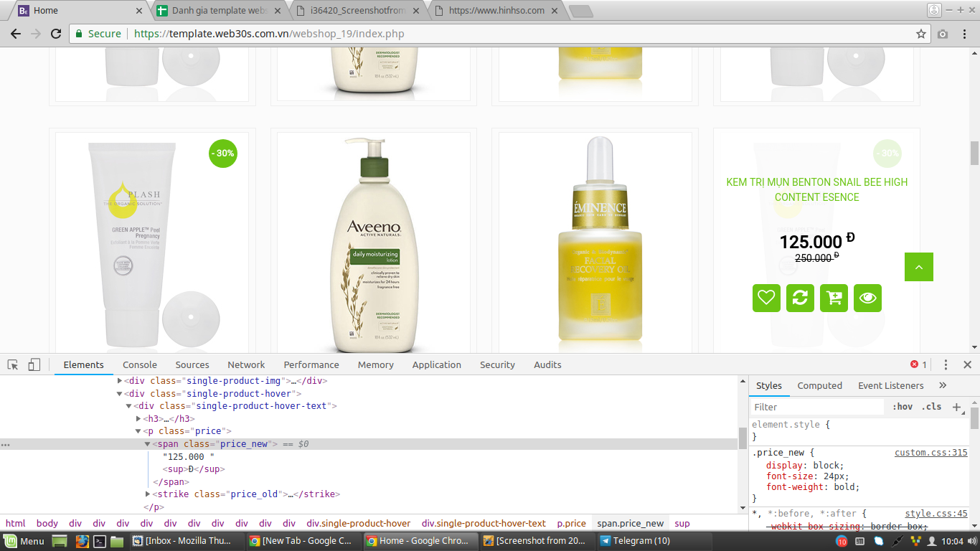Open the Memory tab in DevTools
980x551 pixels.
(x=376, y=364)
